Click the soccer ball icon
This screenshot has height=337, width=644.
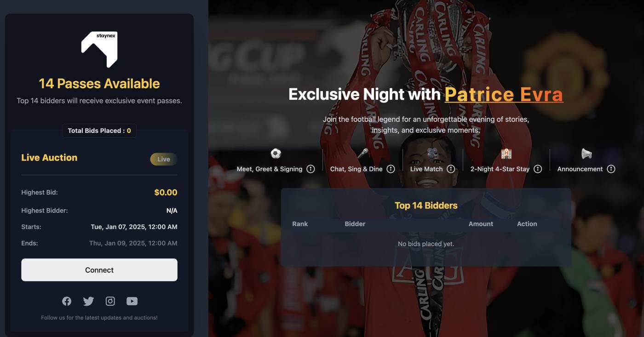click(276, 154)
